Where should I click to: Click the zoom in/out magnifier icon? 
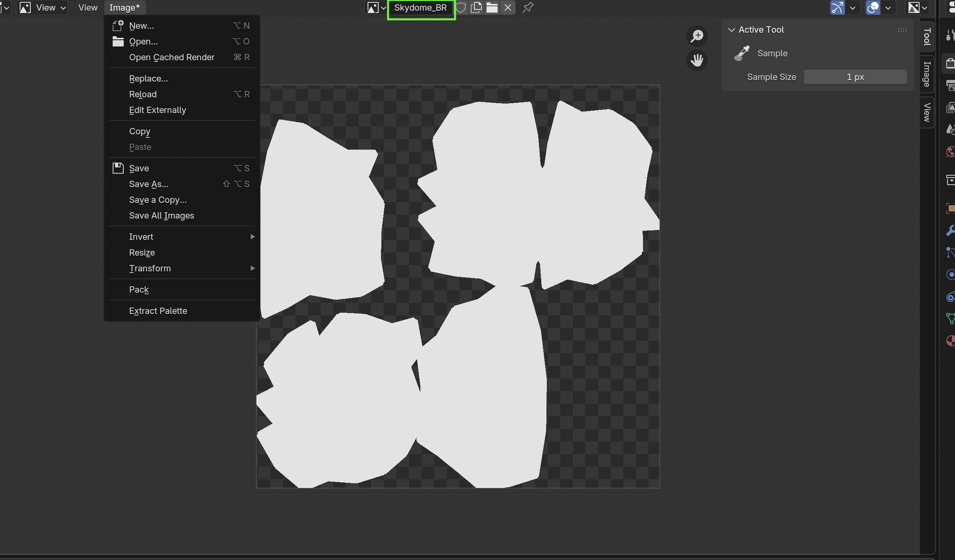697,36
